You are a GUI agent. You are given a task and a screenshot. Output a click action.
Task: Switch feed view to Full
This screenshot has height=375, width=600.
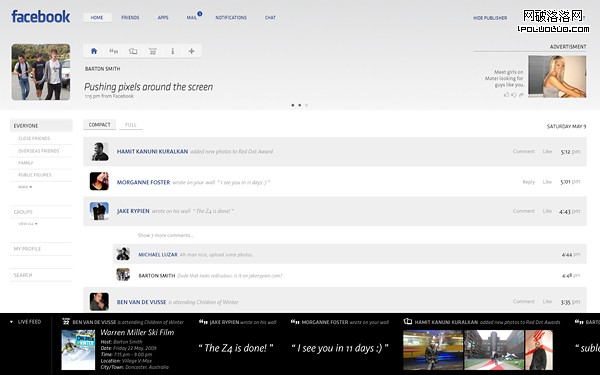(x=131, y=125)
